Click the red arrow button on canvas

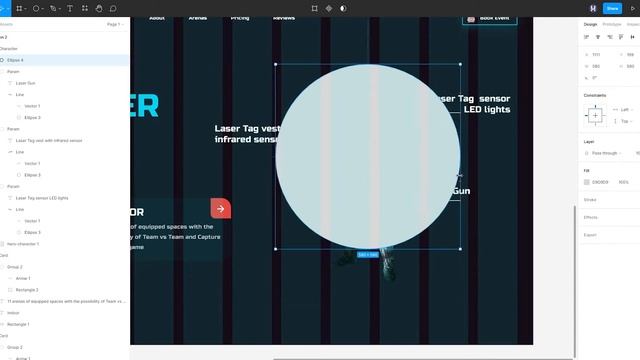tap(220, 209)
